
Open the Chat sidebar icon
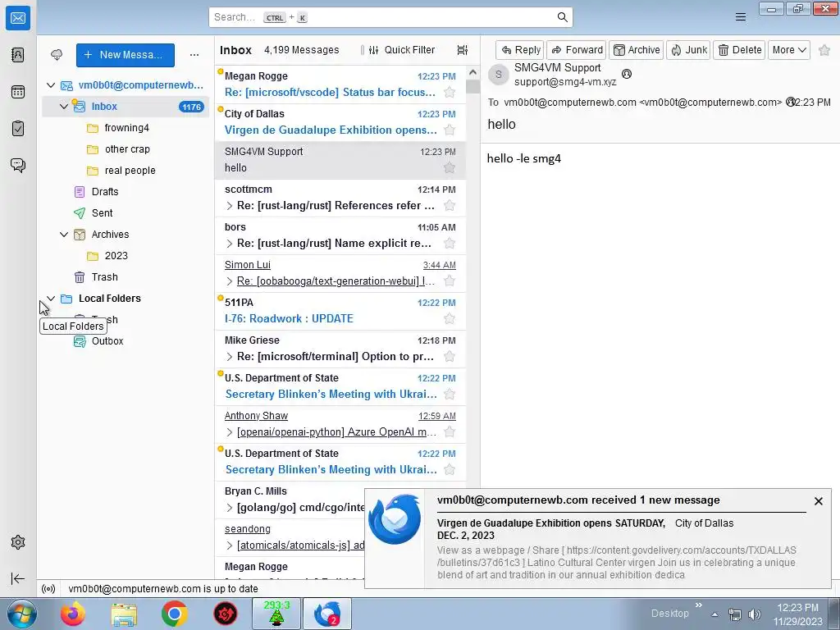pyautogui.click(x=18, y=165)
